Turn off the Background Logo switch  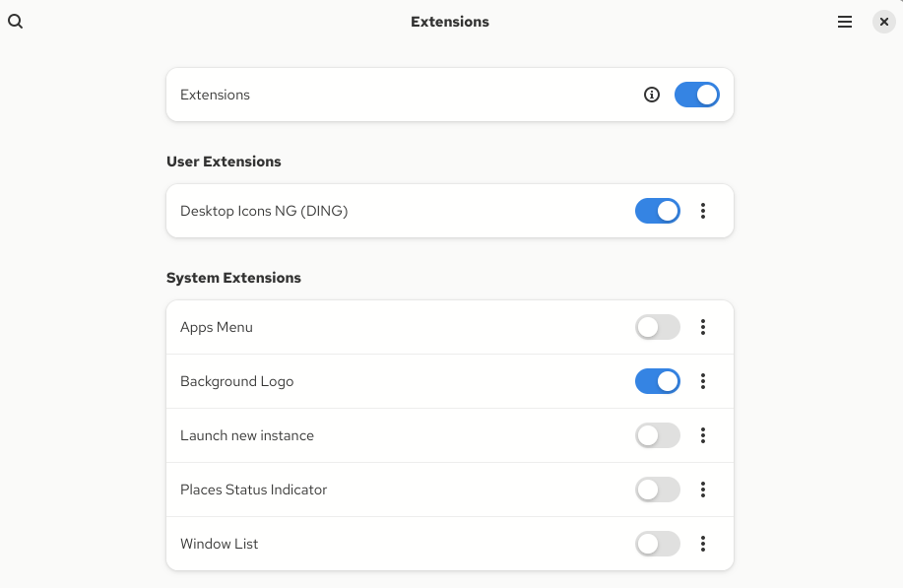657,381
